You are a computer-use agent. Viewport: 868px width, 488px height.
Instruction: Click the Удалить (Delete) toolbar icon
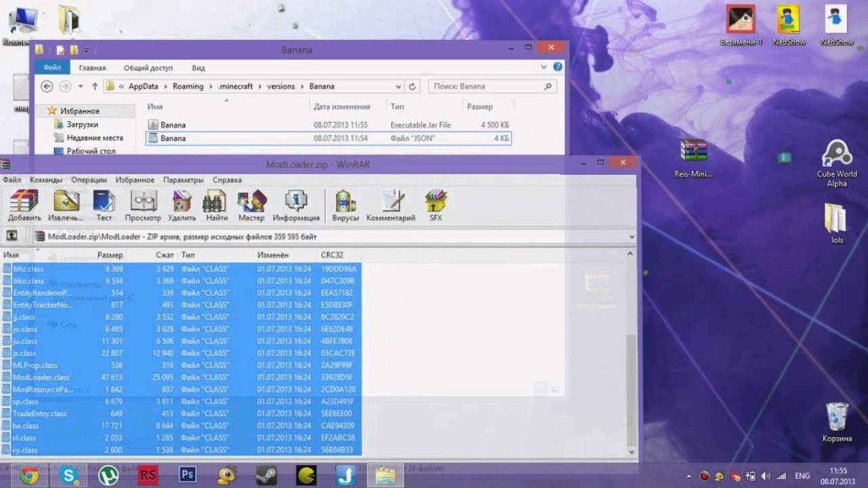point(182,205)
